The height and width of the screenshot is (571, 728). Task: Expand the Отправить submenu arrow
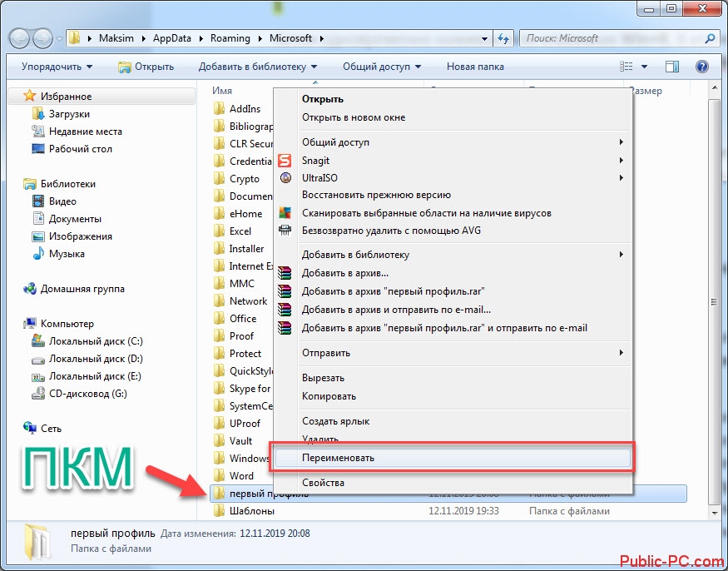pos(621,353)
